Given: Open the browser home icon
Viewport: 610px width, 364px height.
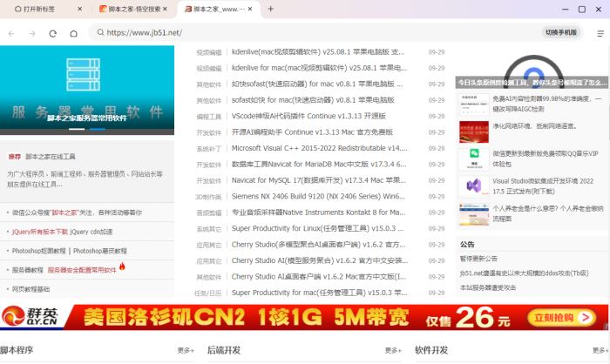Looking at the screenshot, I should click(x=73, y=33).
